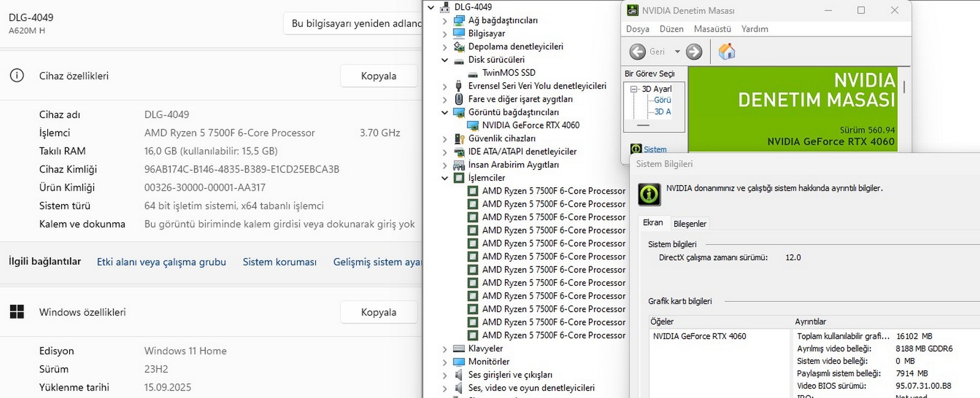The width and height of the screenshot is (980, 398).
Task: Select the Ağ bağdaştırıcıları icon
Action: (x=459, y=20)
